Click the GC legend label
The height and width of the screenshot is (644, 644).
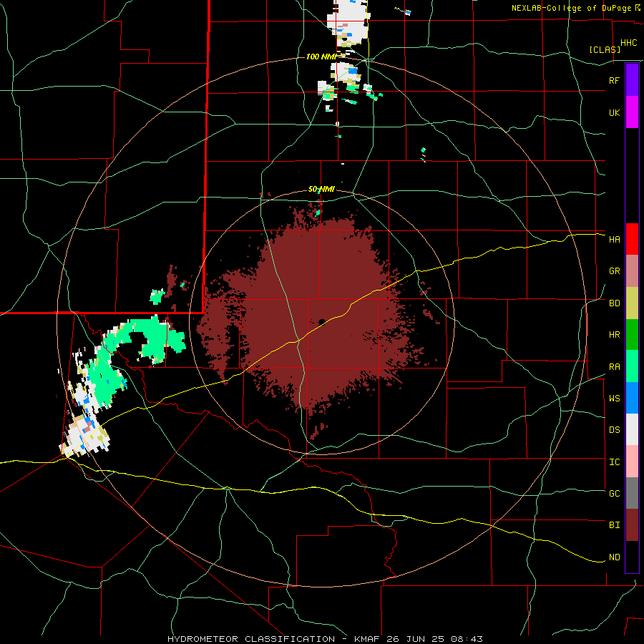(614, 494)
